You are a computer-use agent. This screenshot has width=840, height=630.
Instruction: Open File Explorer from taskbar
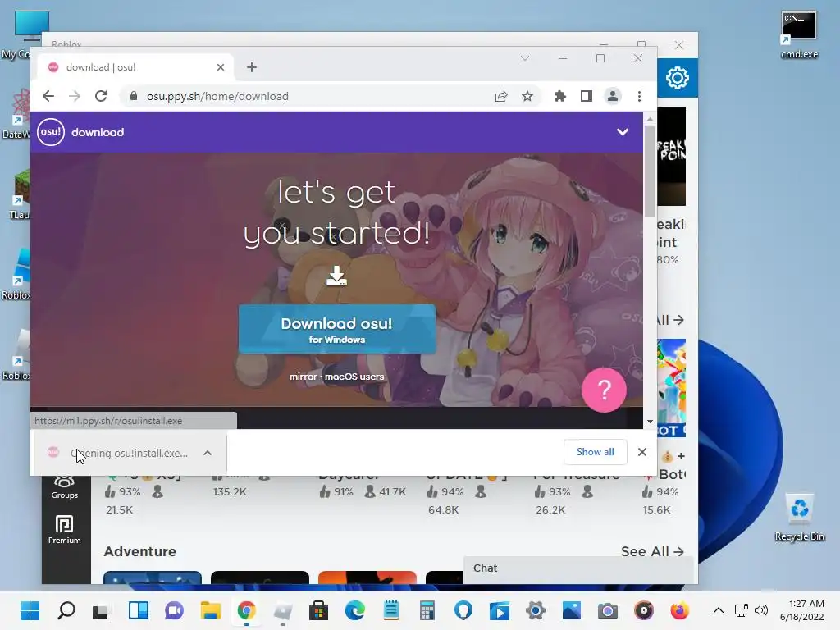pos(211,610)
